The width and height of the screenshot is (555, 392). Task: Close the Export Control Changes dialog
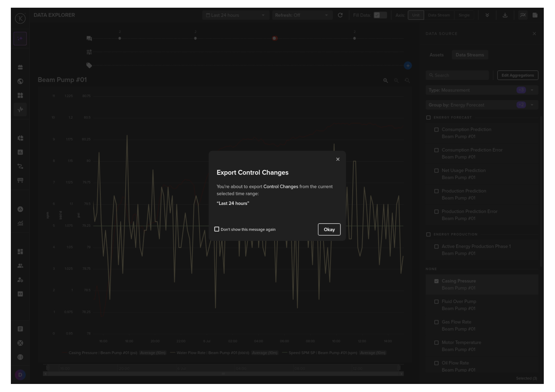338,159
